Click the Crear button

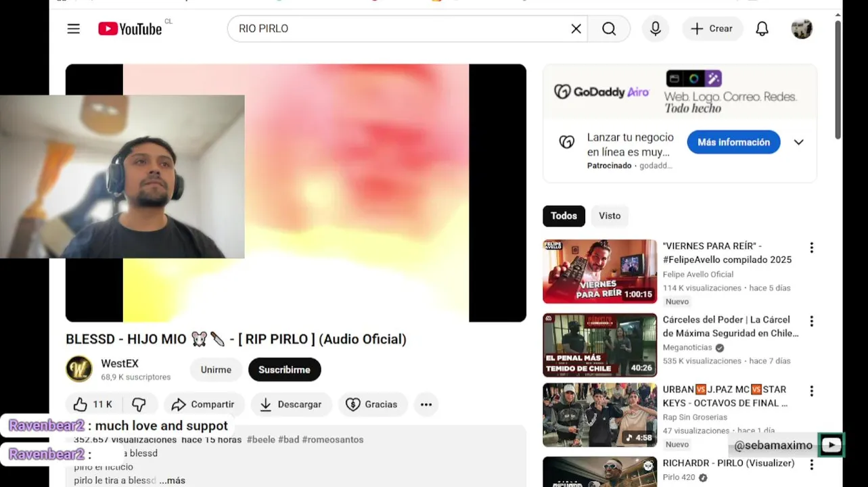[x=712, y=28]
